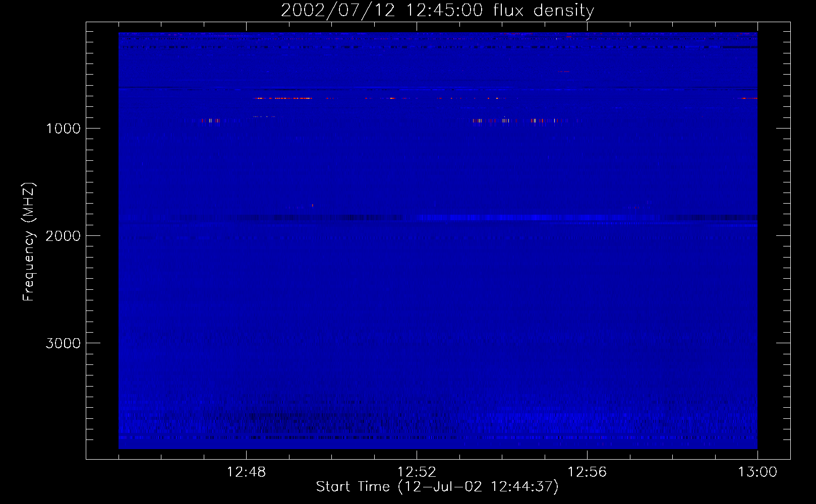
Task: Click the '13:00' time tick label
Action: (x=757, y=472)
